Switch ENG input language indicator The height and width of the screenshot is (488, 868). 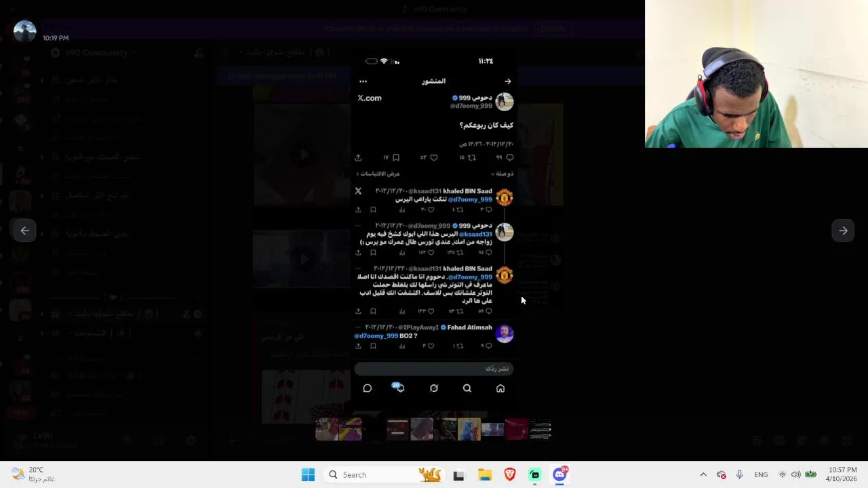coord(761,475)
